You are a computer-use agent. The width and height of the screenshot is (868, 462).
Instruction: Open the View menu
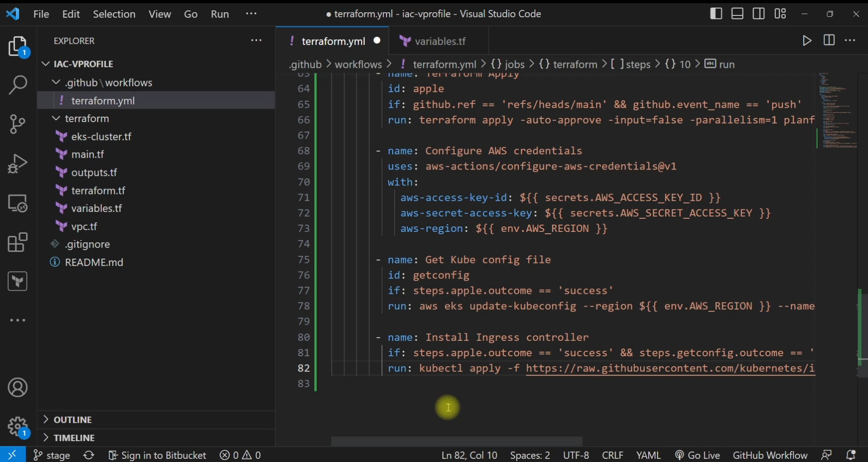coord(160,14)
